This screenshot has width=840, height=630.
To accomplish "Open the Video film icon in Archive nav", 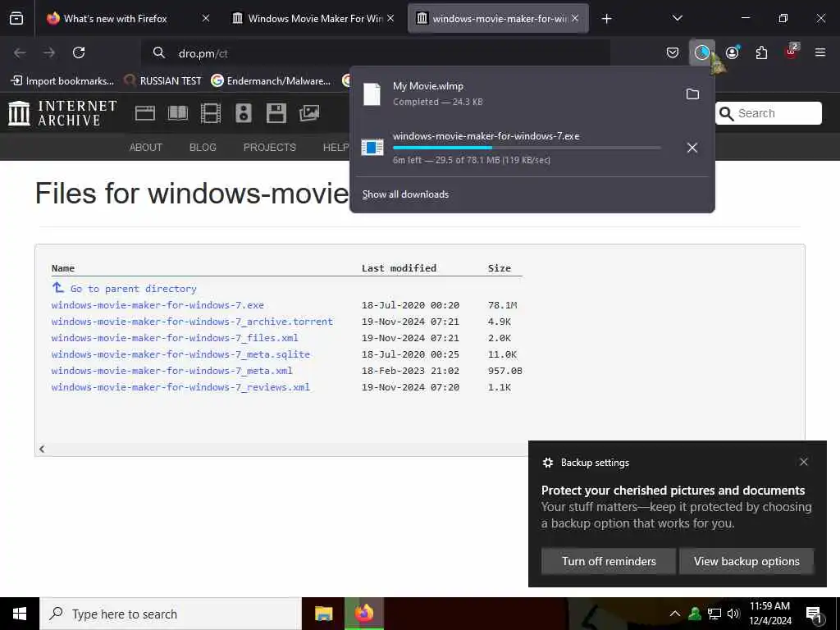I will coord(211,113).
